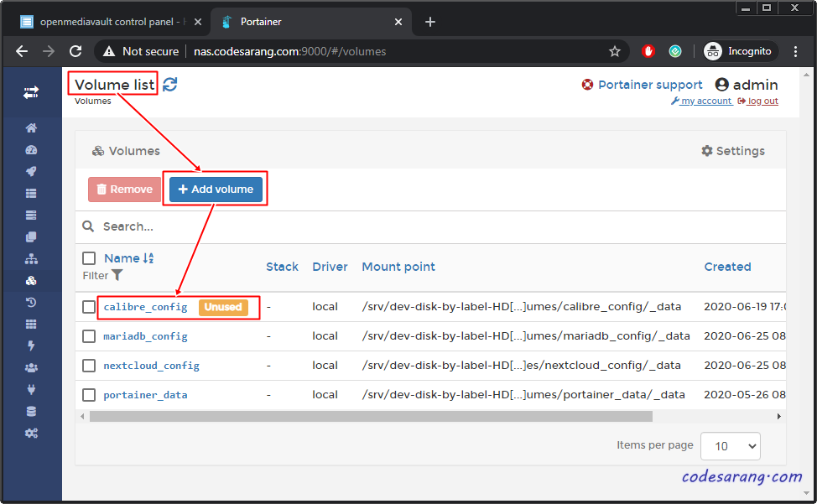Open Images clone icon in sidebar
The image size is (817, 504).
[31, 236]
